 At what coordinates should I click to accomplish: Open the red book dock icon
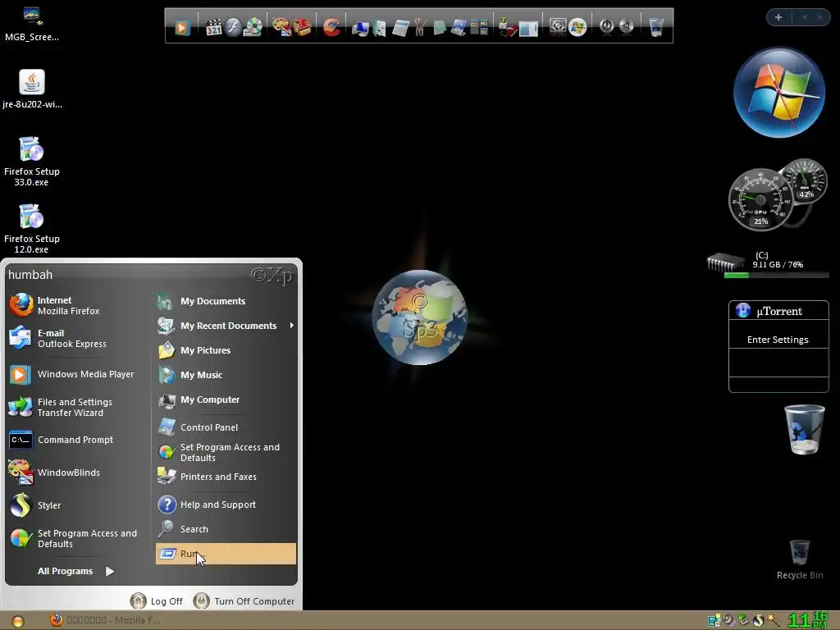pos(302,27)
